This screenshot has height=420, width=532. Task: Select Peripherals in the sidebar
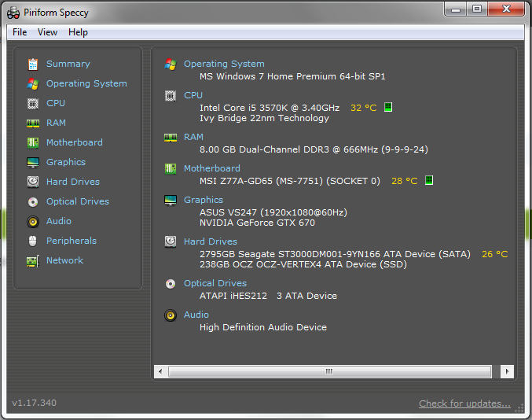72,241
